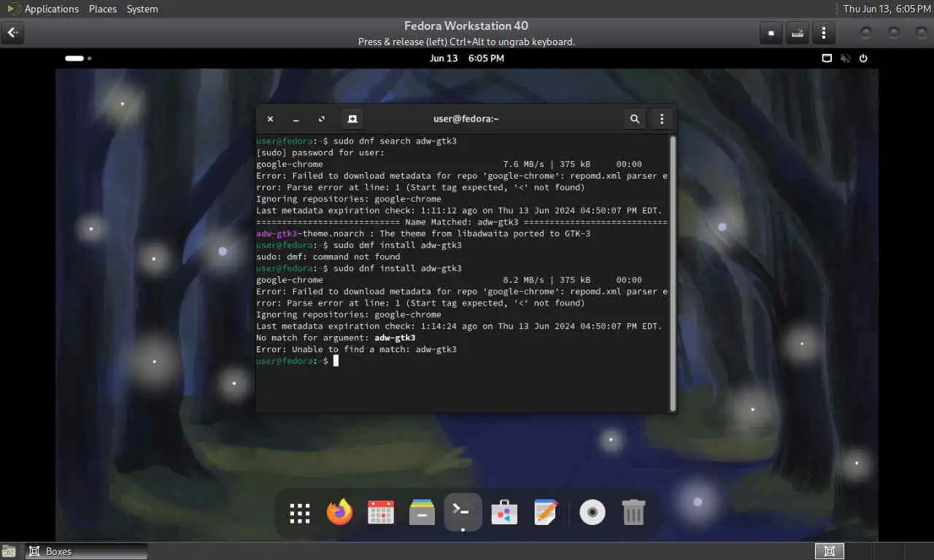The width and height of the screenshot is (934, 560).
Task: Open the Files manager from the dock
Action: 422,513
